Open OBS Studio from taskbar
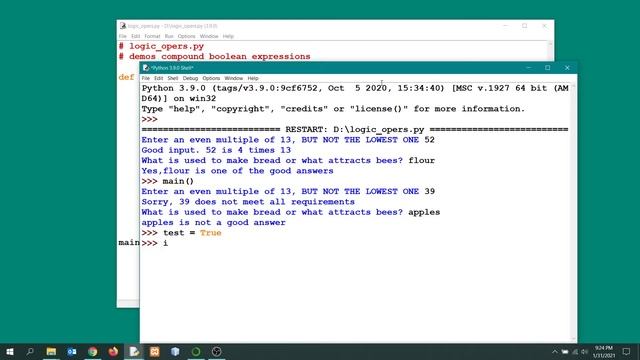 tap(217, 351)
